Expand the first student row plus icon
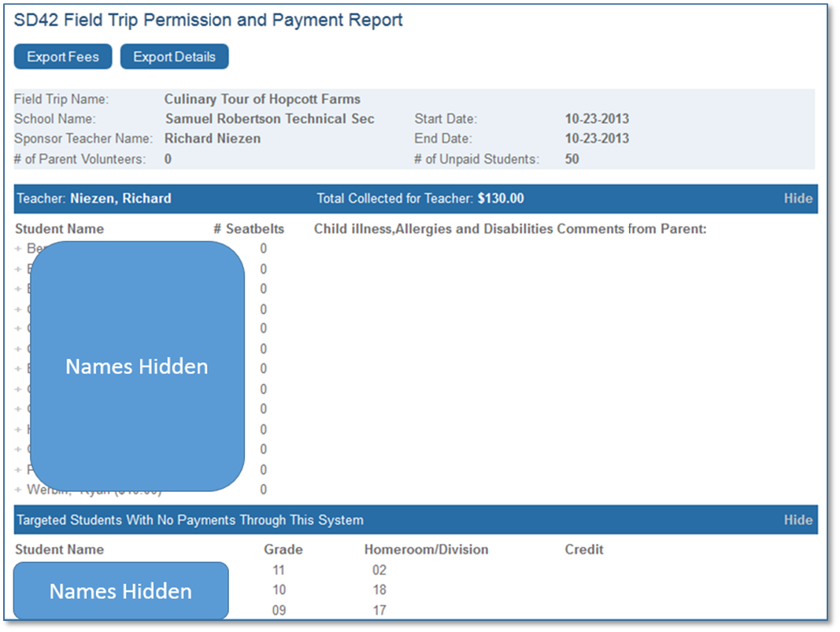Viewport: 840px width, 632px height. click(18, 249)
